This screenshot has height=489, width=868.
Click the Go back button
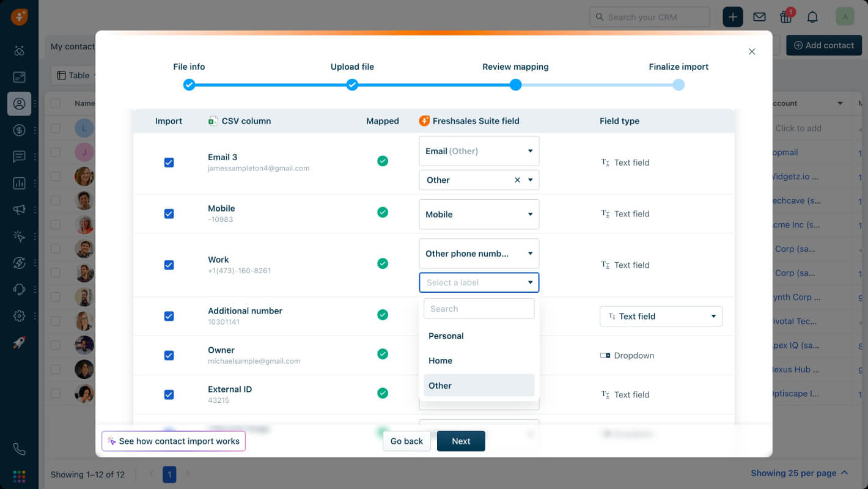click(406, 441)
